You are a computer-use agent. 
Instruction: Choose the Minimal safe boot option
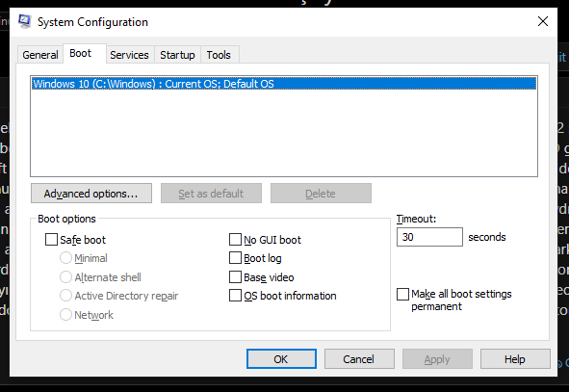(x=65, y=258)
